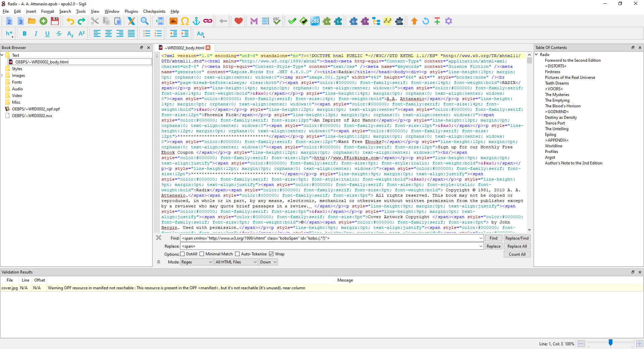Image resolution: width=644 pixels, height=349 pixels.
Task: Click the Save file toolbar icon
Action: [x=55, y=21]
